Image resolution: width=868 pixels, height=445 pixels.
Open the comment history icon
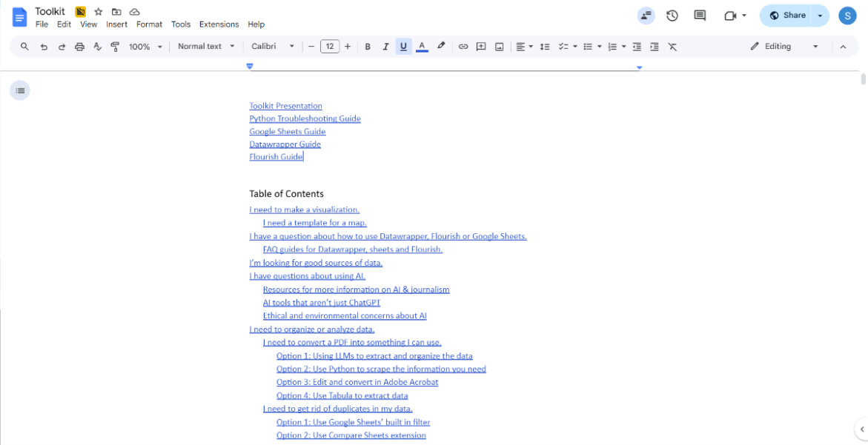pyautogui.click(x=700, y=16)
